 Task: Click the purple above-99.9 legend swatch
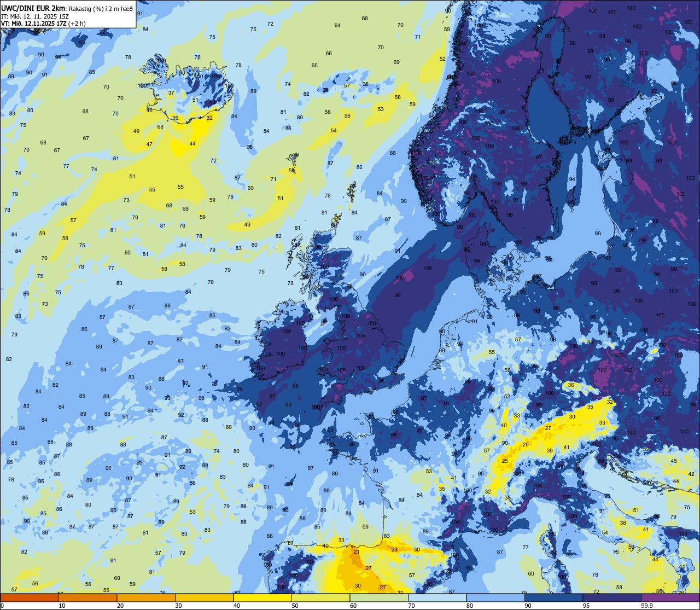(670, 597)
